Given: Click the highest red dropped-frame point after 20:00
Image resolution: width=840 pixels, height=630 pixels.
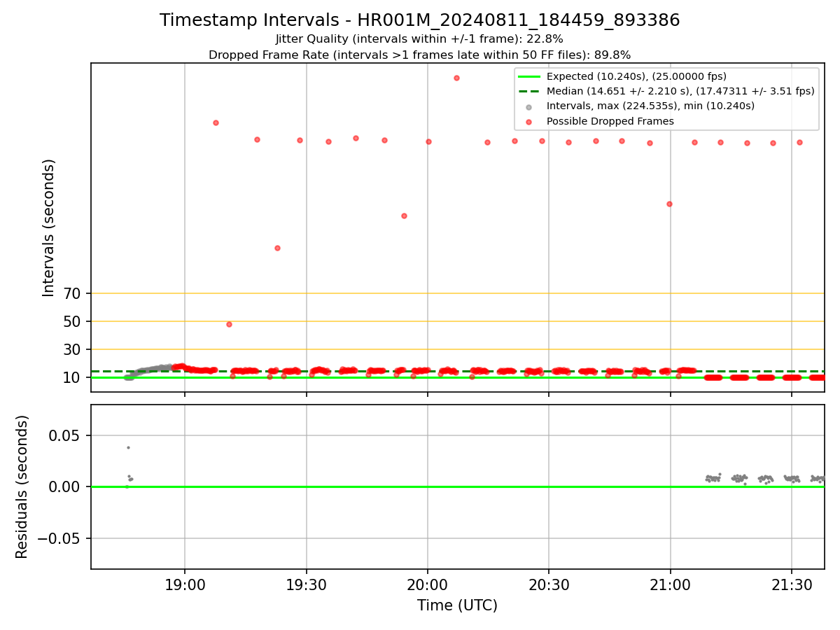Looking at the screenshot, I should click(456, 78).
